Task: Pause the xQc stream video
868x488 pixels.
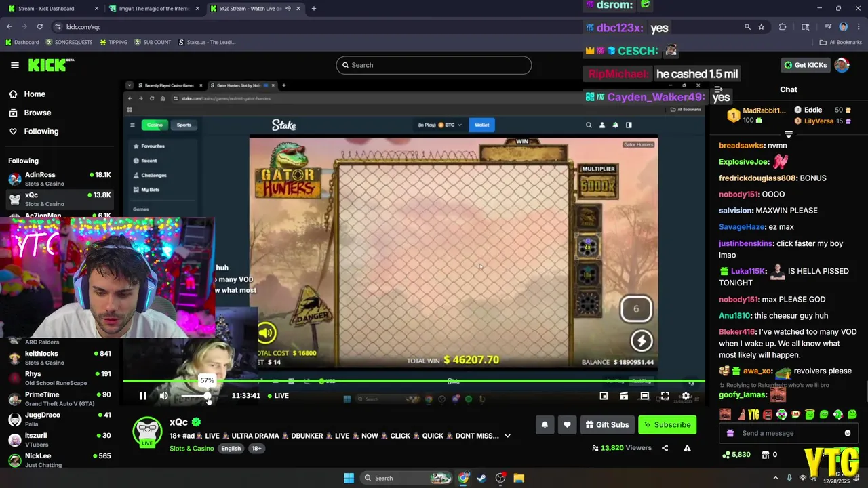Action: 143,396
